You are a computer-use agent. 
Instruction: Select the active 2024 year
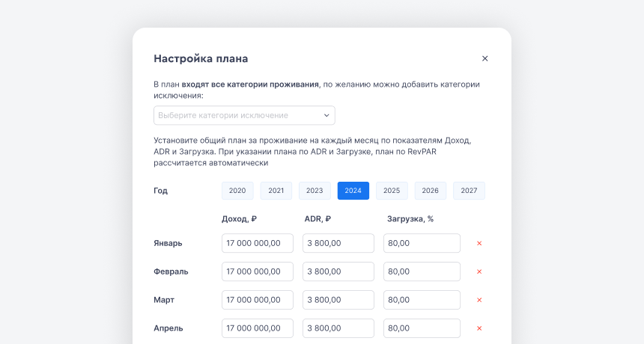coord(353,191)
